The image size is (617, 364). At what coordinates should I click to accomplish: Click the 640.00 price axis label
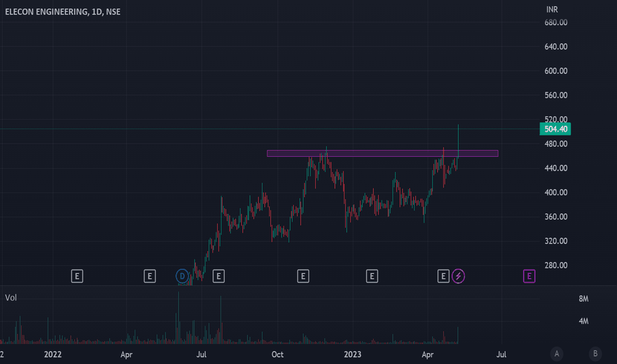point(556,47)
